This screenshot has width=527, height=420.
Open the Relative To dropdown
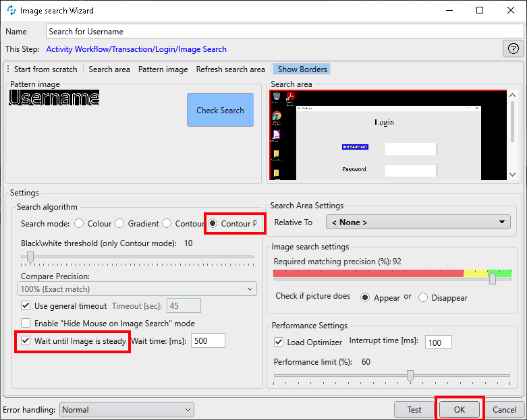418,222
